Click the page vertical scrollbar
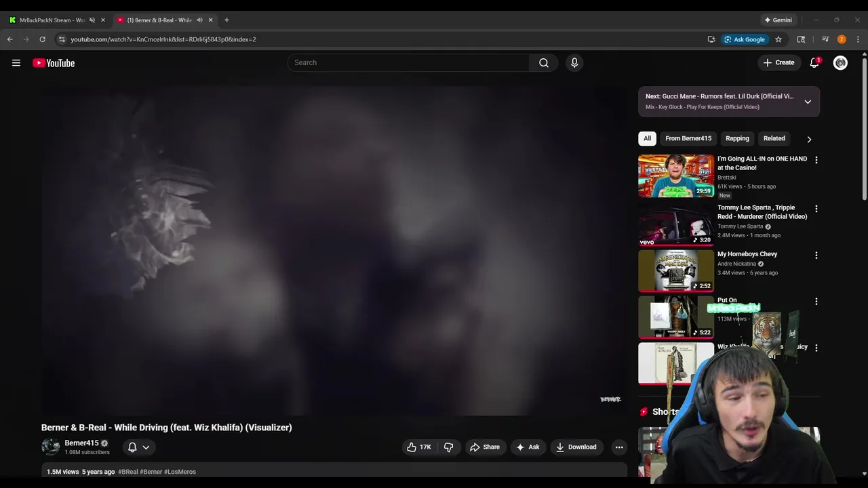 click(x=864, y=129)
